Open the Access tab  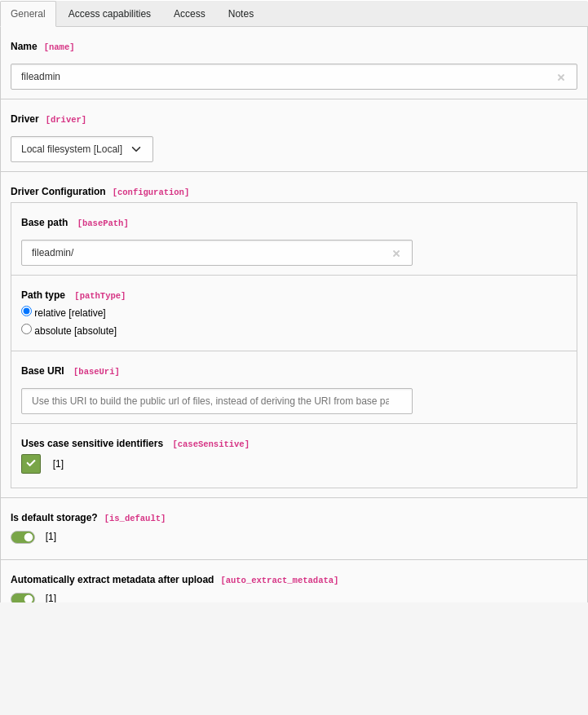(189, 14)
